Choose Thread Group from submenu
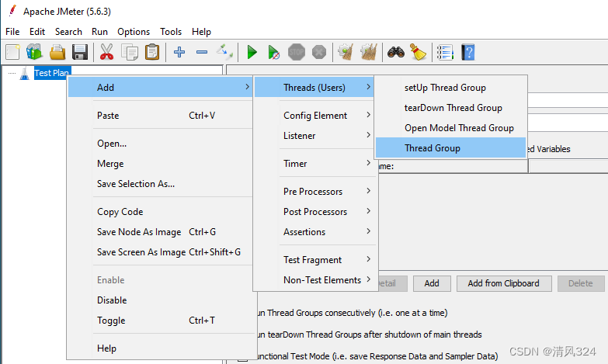 450,148
